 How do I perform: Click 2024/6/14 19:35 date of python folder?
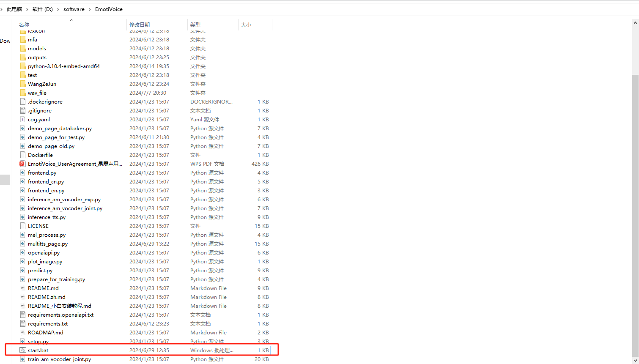pos(149,66)
